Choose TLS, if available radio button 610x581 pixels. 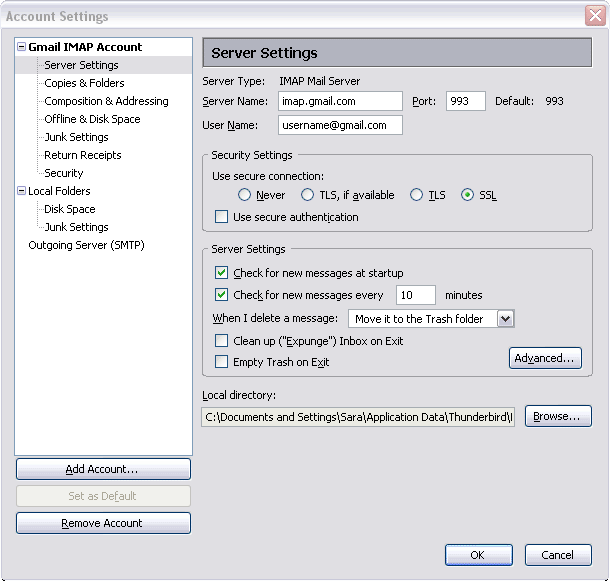pos(308,195)
